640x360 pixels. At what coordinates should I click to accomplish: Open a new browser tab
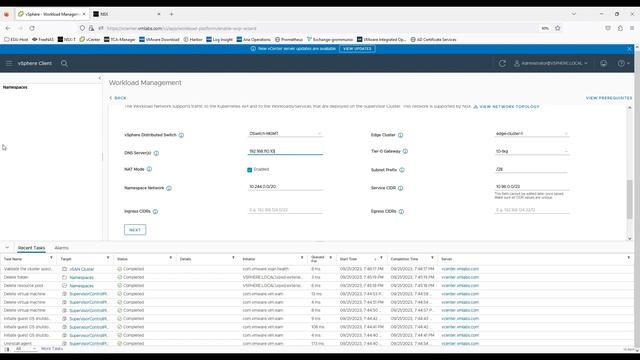click(x=171, y=14)
